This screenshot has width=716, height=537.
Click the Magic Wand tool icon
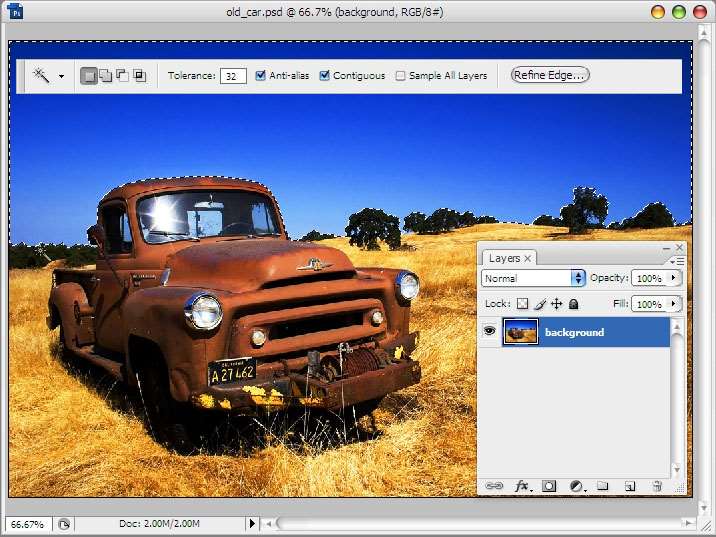[x=42, y=75]
